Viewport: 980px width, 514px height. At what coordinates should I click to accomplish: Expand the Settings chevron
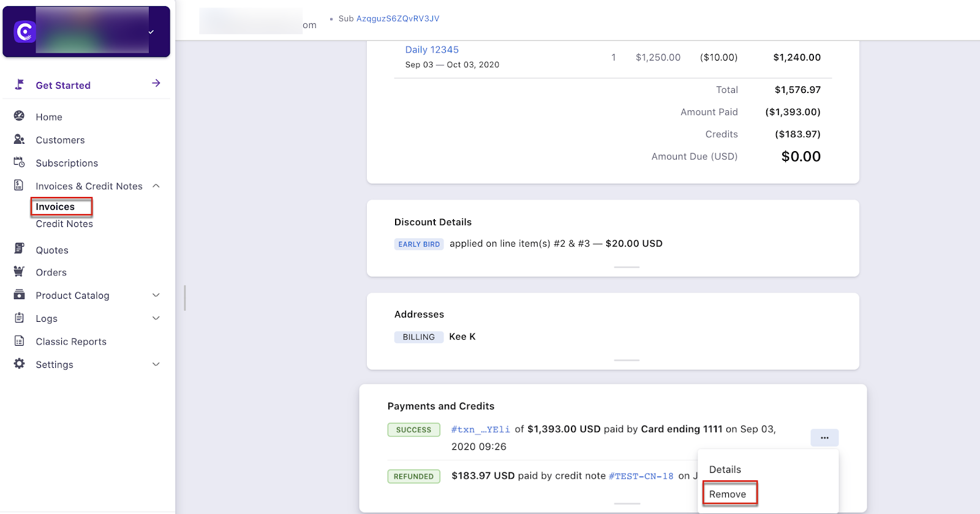point(156,364)
